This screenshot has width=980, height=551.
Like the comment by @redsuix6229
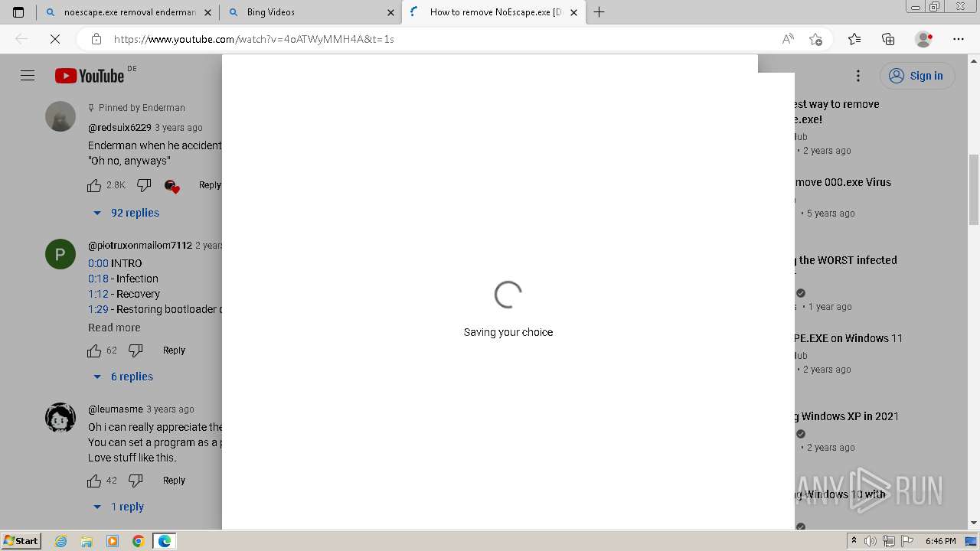[x=94, y=185]
